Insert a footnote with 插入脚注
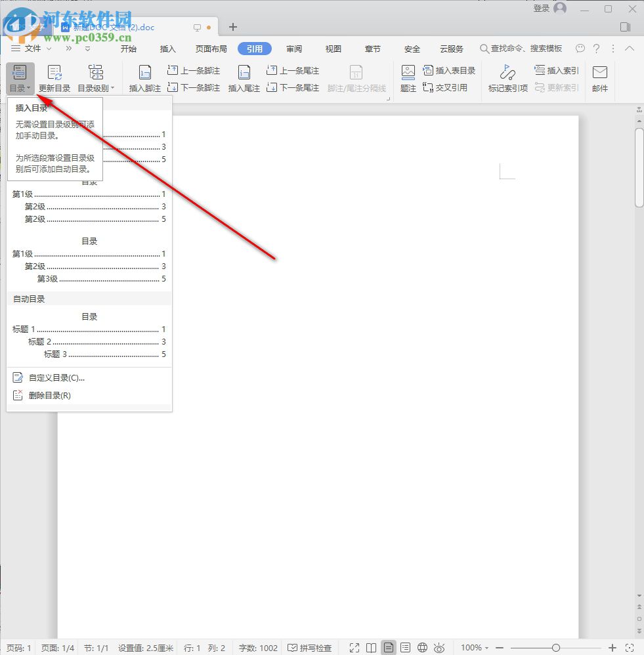The height and width of the screenshot is (655, 644). pyautogui.click(x=144, y=78)
